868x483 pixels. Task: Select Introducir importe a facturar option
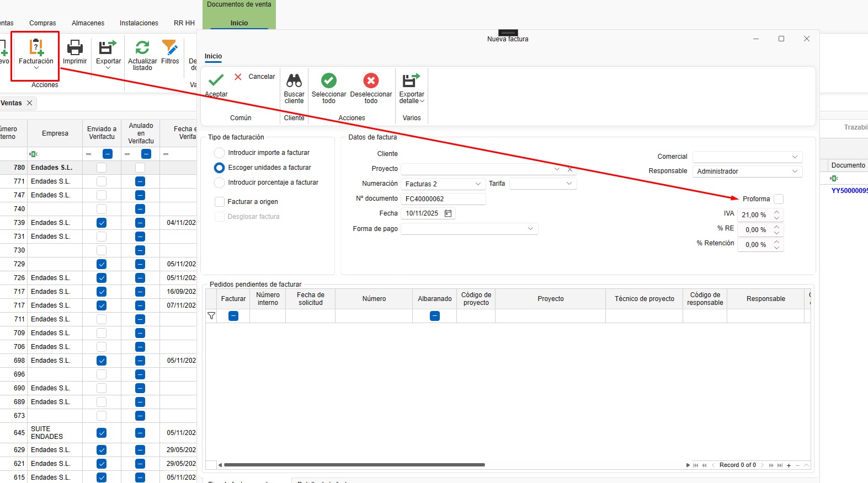(x=220, y=153)
